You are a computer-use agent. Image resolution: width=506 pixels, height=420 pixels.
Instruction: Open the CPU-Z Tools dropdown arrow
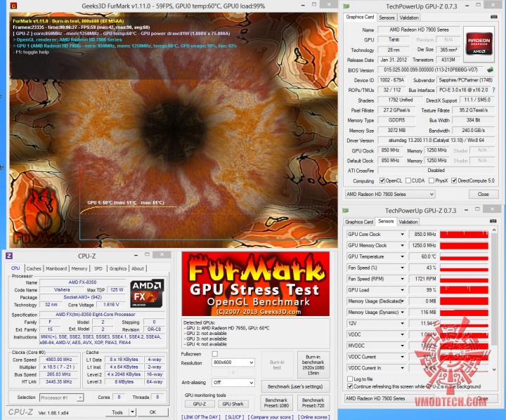[x=132, y=412]
